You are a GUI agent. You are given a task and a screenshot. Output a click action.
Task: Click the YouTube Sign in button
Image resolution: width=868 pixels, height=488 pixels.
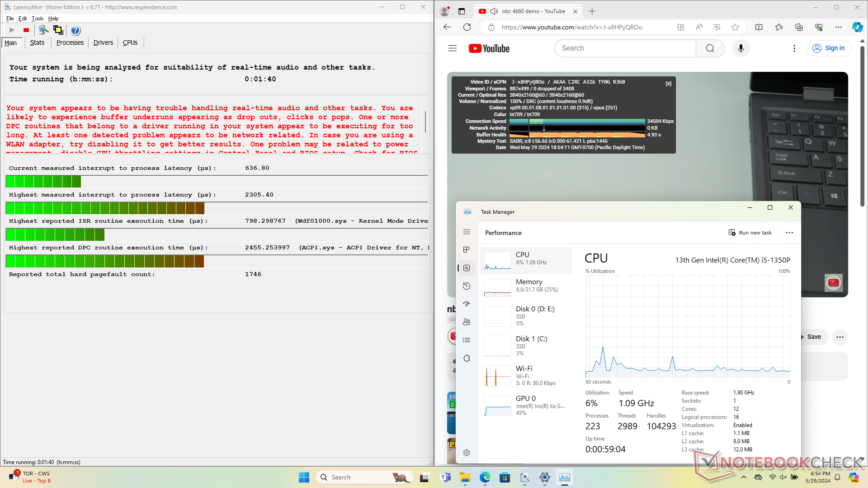click(829, 48)
